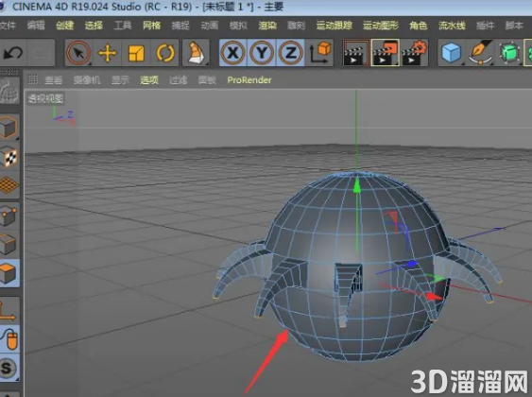Screen dimensions: 532x397
Task: Click the Make Editable icon in sidebar
Action: [9, 91]
